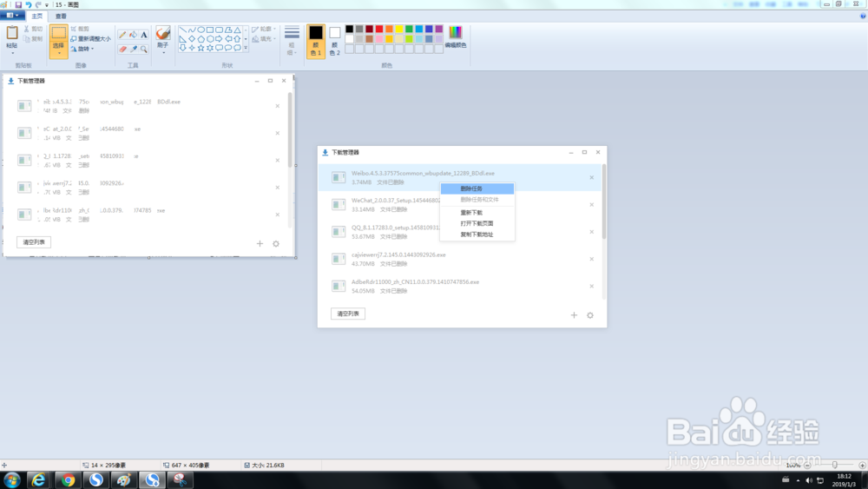Activate the 选择 rectangle selection tool
Image resolution: width=868 pixels, height=489 pixels.
click(58, 33)
